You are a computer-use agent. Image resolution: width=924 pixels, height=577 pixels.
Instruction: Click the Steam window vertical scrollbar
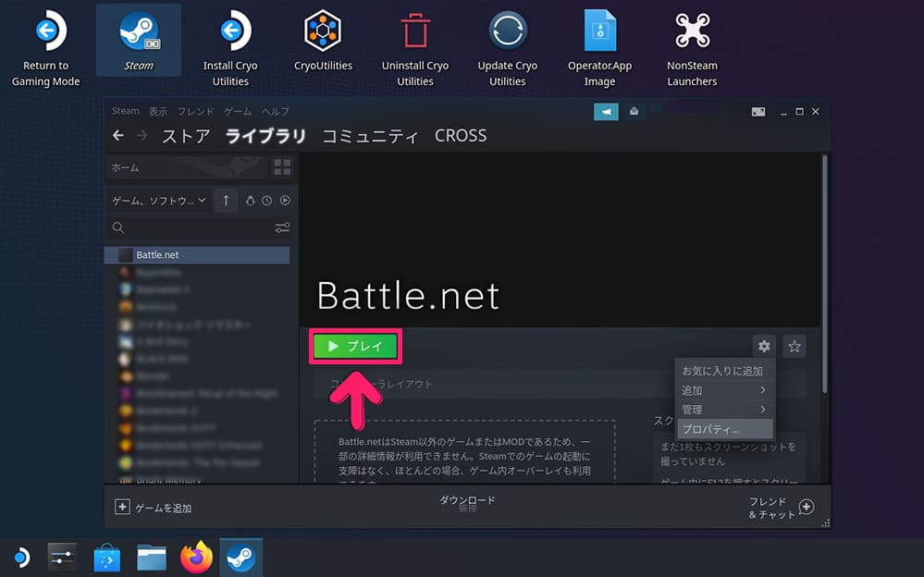point(824,274)
